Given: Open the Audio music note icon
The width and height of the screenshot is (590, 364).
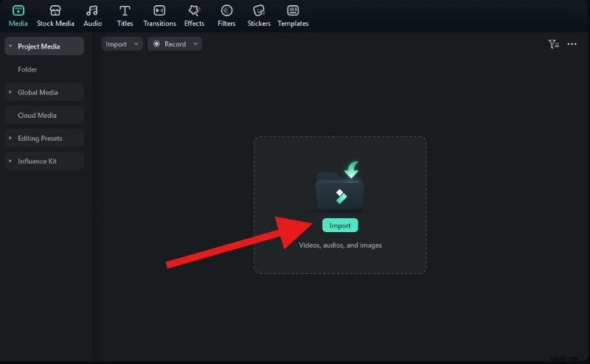Looking at the screenshot, I should point(92,10).
